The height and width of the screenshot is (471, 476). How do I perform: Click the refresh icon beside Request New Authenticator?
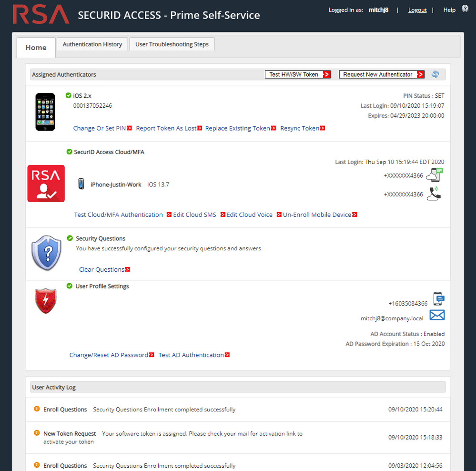[435, 74]
